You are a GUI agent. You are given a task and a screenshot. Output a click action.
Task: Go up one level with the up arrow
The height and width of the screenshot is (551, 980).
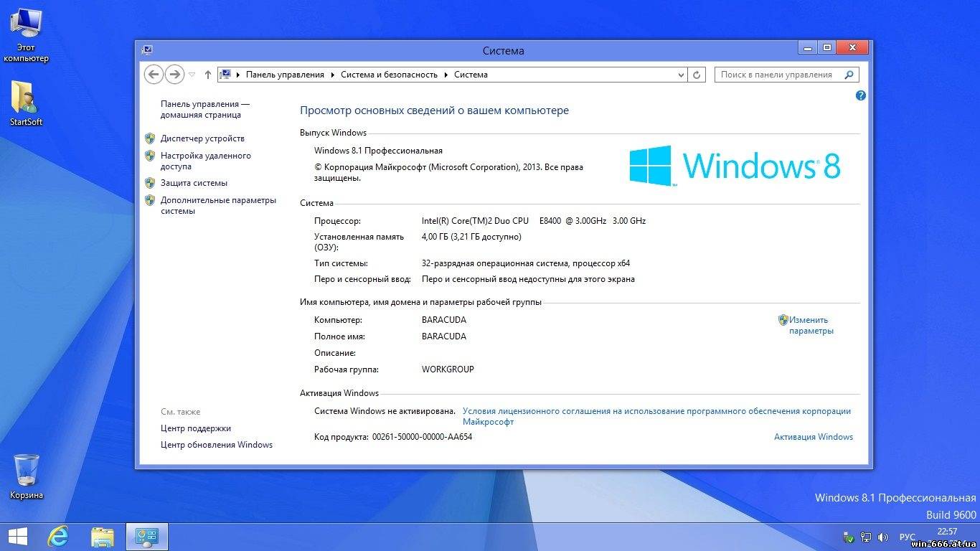(208, 74)
